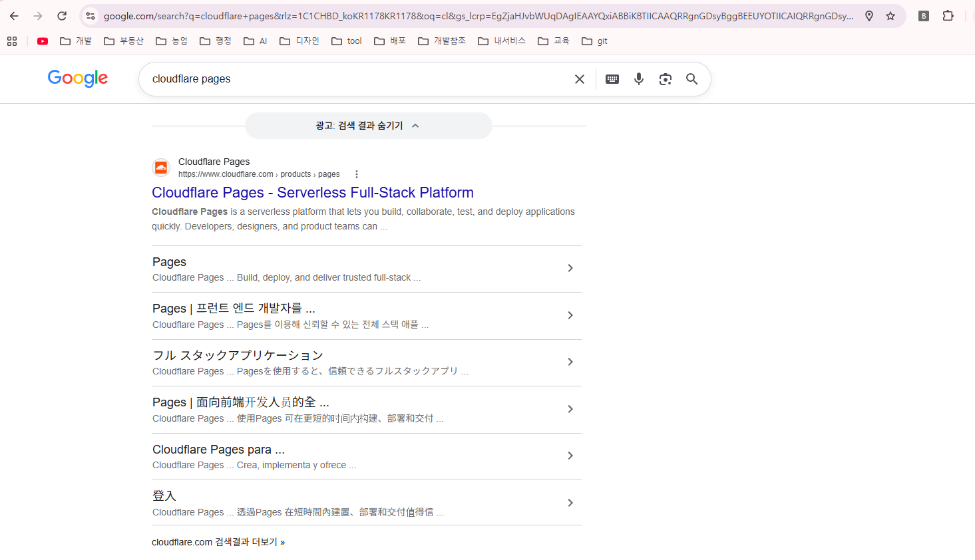Screen dimensions: 975x560
Task: Open the 개발참조 bookmark folder
Action: [442, 41]
